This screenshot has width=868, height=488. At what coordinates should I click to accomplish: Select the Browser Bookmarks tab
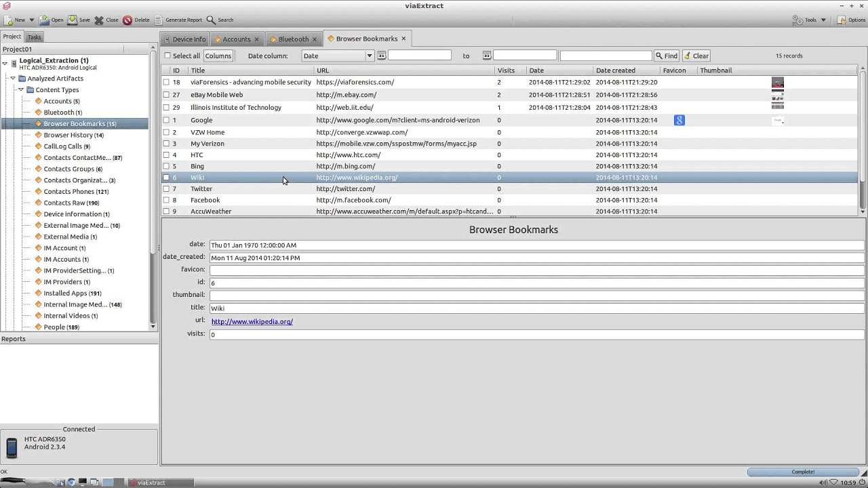367,39
